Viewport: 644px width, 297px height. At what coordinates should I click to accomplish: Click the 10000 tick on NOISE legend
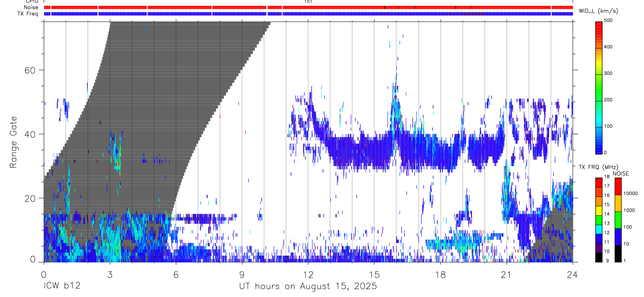point(630,194)
